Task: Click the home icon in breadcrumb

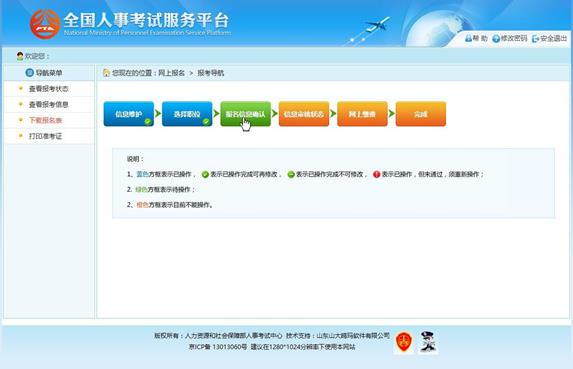Action: pyautogui.click(x=106, y=72)
